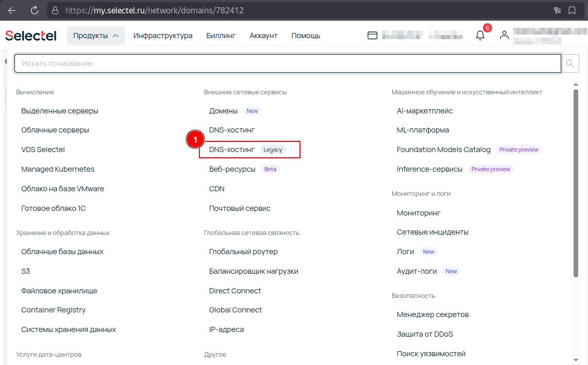This screenshot has height=365, width=588.
Task: Reload the page with the refresh icon
Action: pos(33,9)
